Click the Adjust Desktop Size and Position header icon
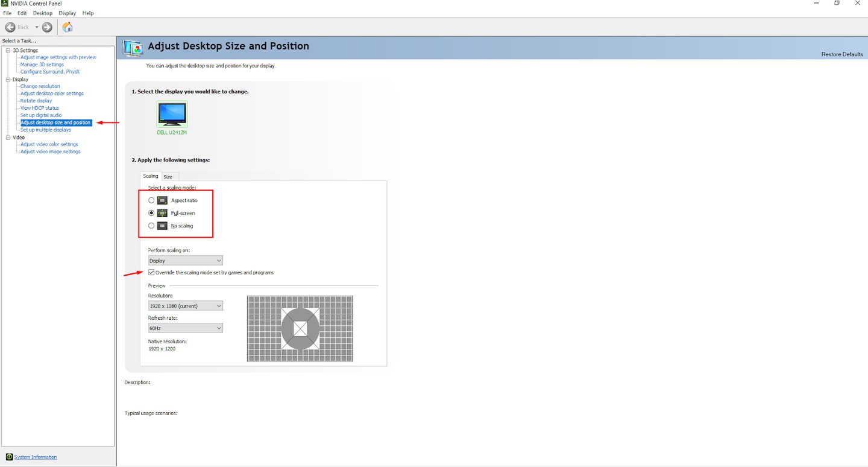 [x=133, y=48]
